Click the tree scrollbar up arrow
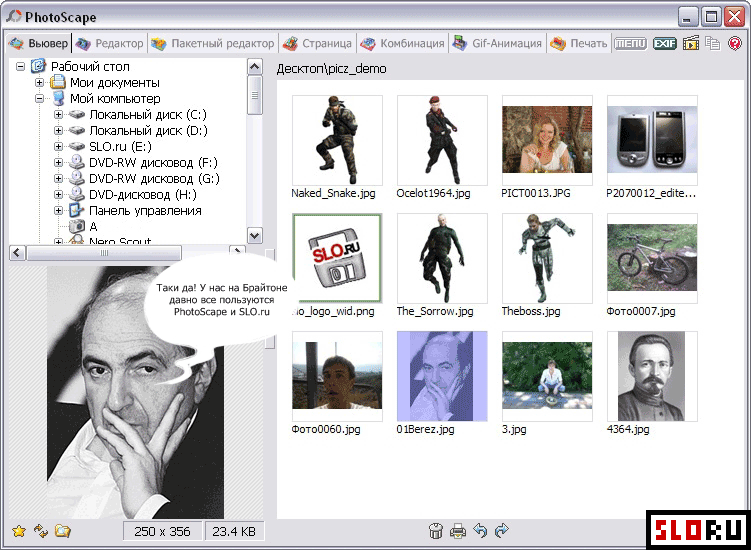 (x=255, y=67)
